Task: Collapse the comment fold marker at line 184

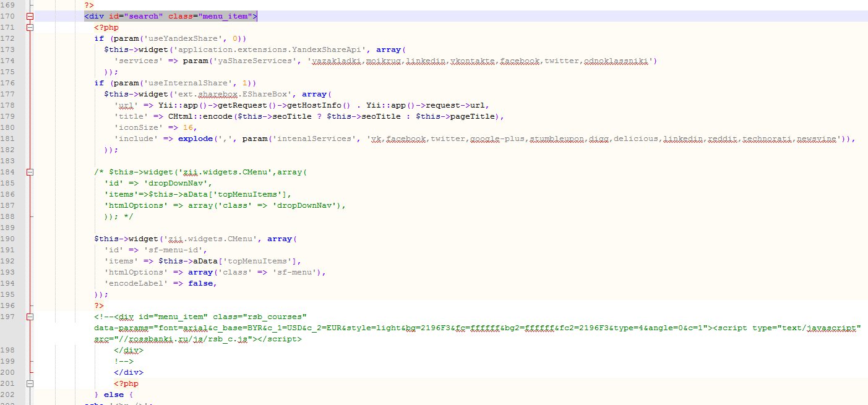Action: click(x=30, y=172)
